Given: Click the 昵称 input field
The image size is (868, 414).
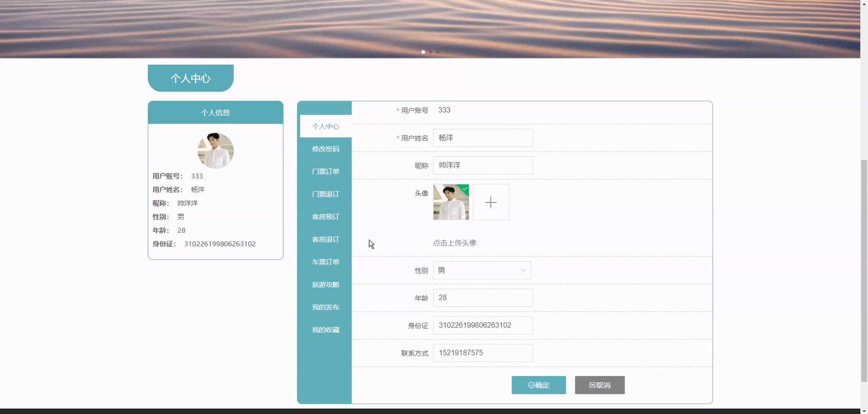Looking at the screenshot, I should coord(482,166).
